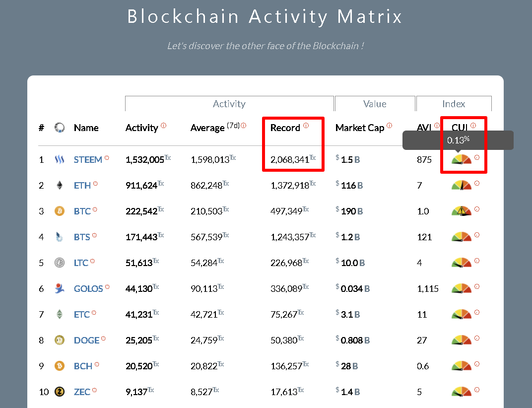
Task: Open the BTS coin link
Action: (82, 237)
